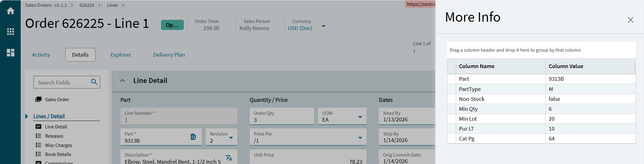
Task: Open Part lookup search icon
Action: point(193,137)
